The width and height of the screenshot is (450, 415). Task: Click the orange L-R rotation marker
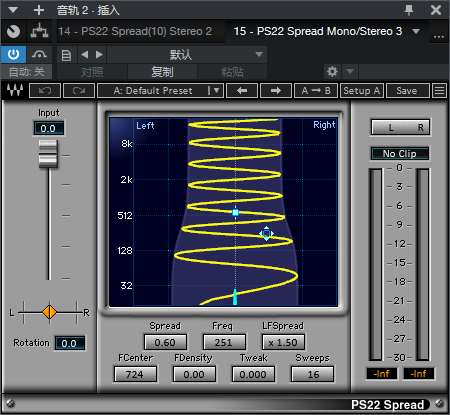pyautogui.click(x=49, y=312)
